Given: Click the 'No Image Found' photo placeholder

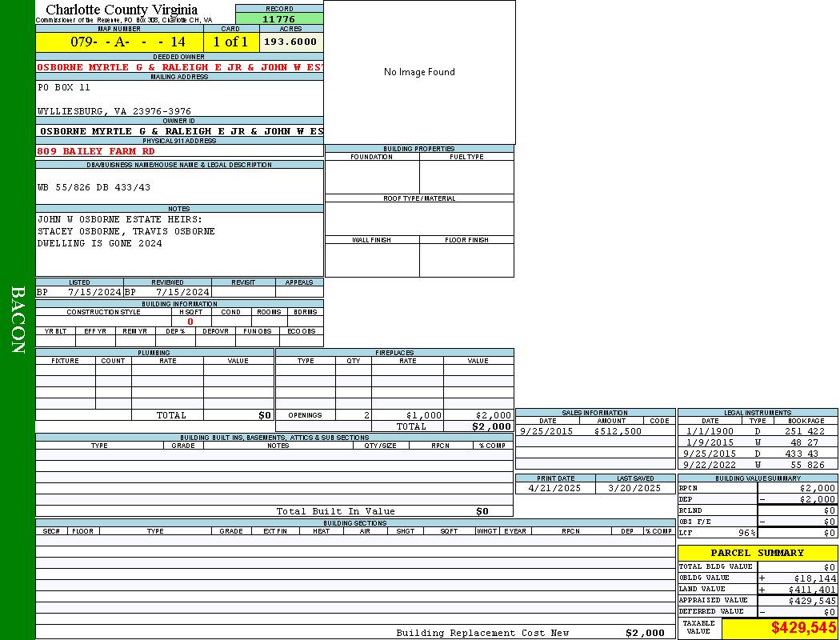Looking at the screenshot, I should [x=419, y=72].
